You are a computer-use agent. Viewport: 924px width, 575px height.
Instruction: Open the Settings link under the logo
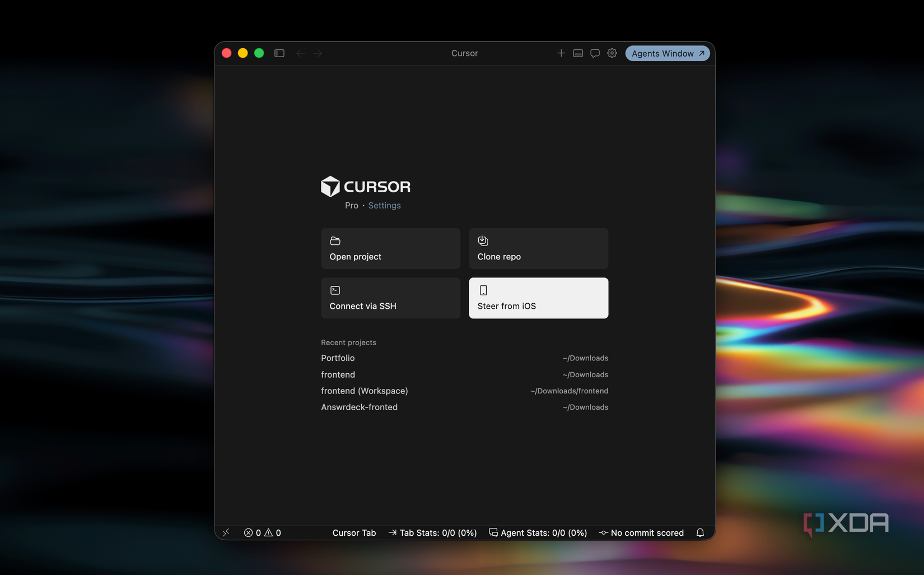(x=384, y=206)
